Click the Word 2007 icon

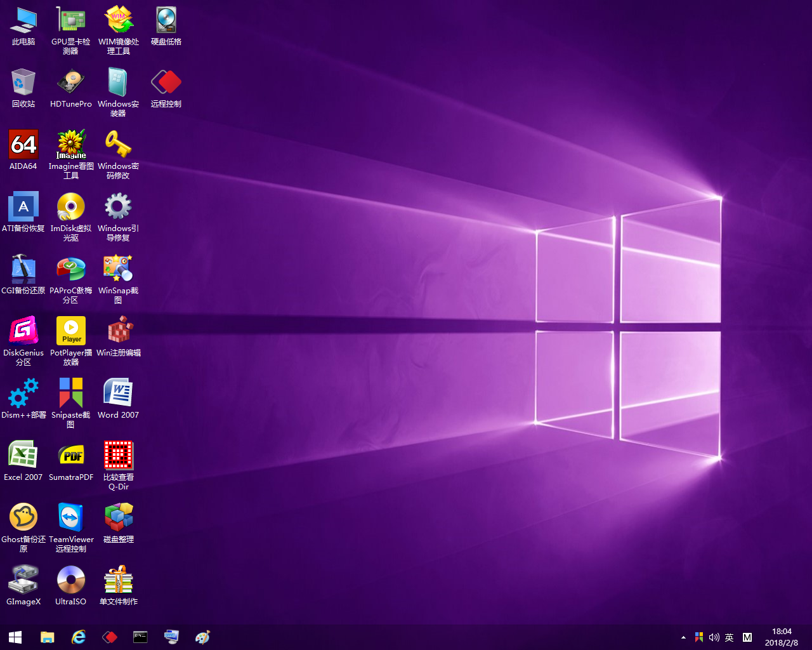point(119,399)
